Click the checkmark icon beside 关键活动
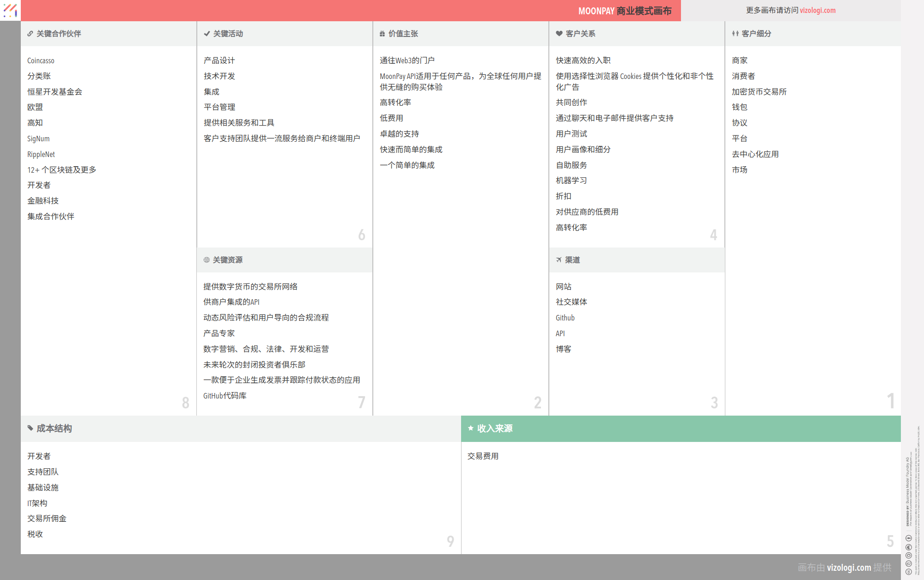Image resolution: width=924 pixels, height=580 pixels. 207,34
